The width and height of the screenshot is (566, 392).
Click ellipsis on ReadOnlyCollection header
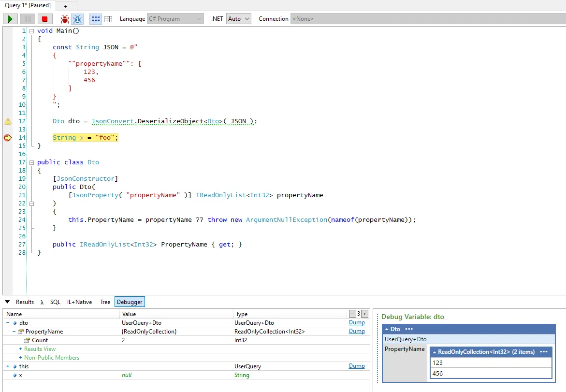click(543, 352)
